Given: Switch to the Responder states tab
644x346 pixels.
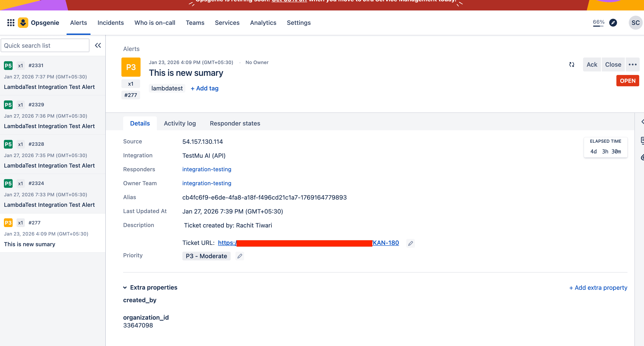Looking at the screenshot, I should tap(235, 123).
